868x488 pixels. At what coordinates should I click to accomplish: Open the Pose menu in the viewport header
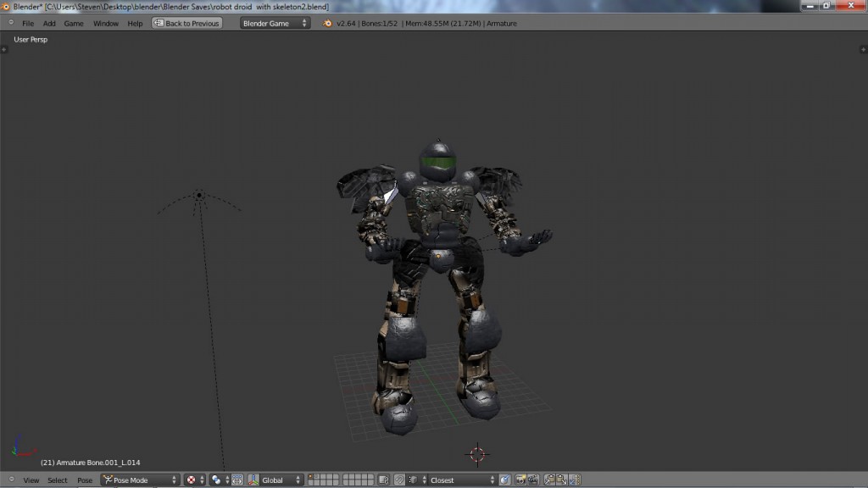85,480
